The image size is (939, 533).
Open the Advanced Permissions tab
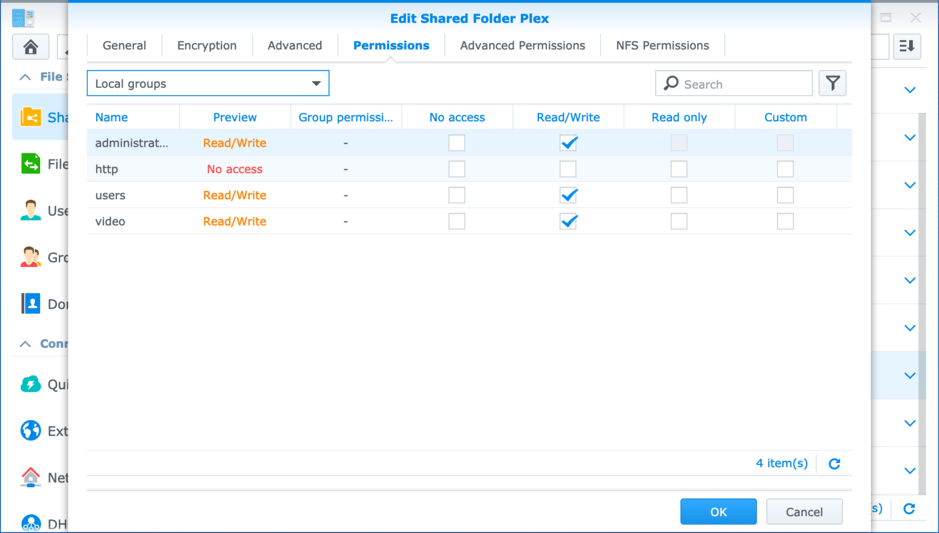(x=522, y=46)
